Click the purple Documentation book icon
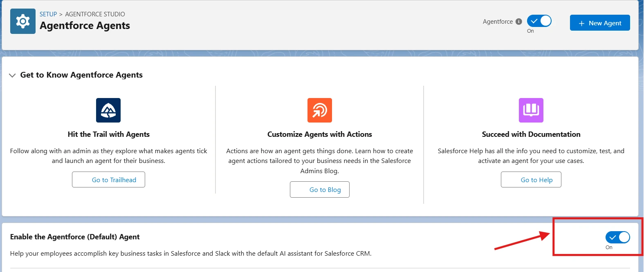Screen dimensions: 644x272 pos(531,110)
